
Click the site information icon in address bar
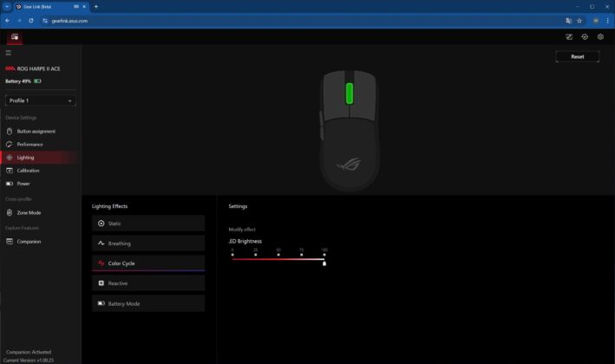click(45, 21)
